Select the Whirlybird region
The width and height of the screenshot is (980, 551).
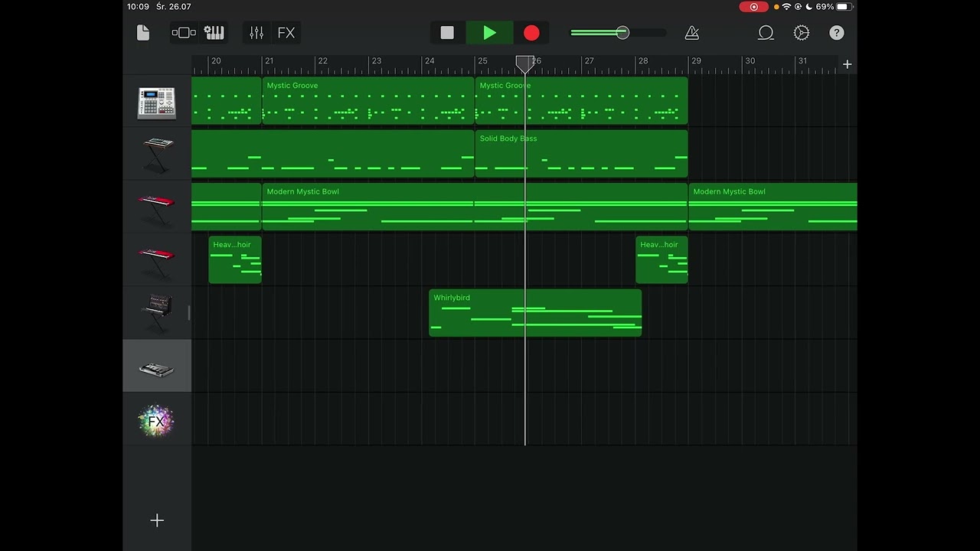tap(535, 313)
